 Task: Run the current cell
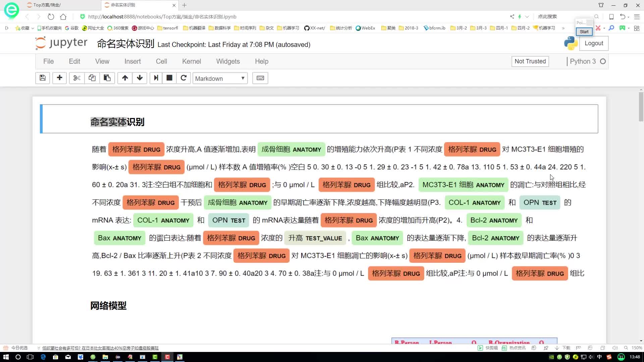(156, 78)
